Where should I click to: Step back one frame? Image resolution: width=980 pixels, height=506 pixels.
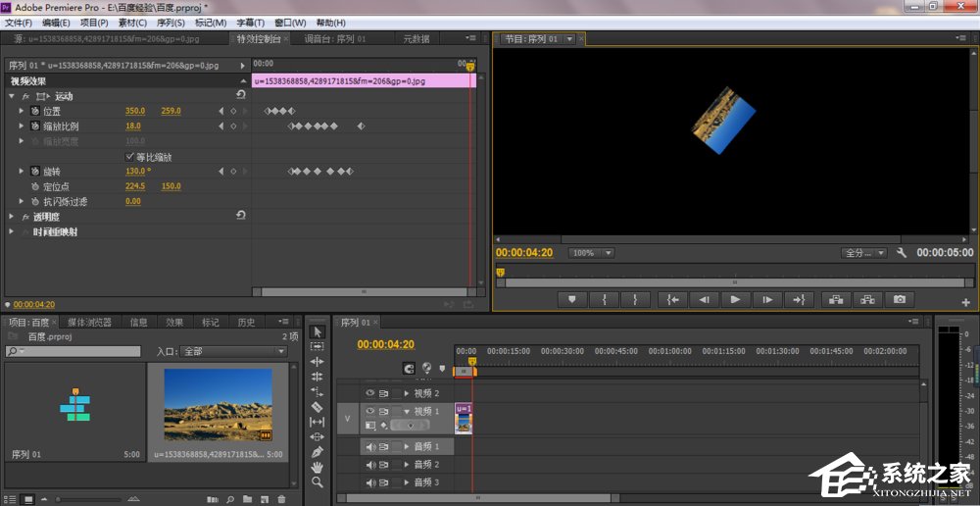point(705,300)
